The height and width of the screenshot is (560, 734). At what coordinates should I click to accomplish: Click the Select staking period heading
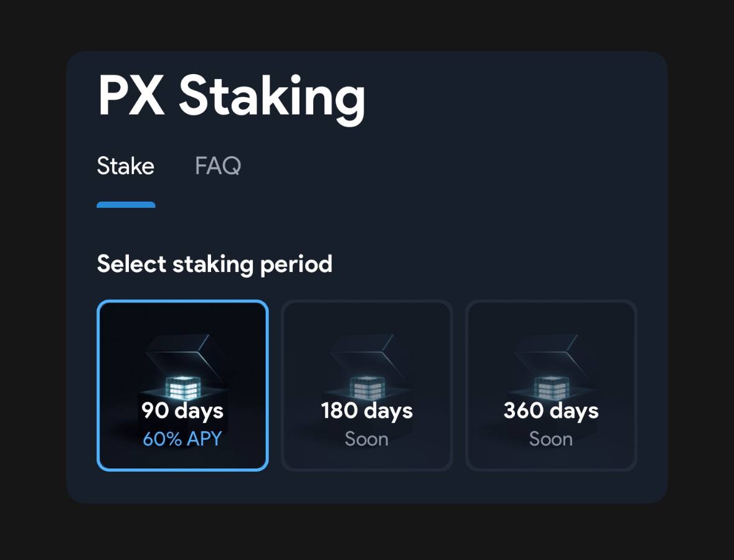214,264
